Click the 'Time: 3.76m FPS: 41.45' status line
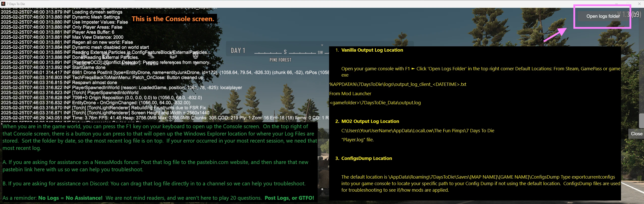Viewport: 644px width, 204px height. 165,118
